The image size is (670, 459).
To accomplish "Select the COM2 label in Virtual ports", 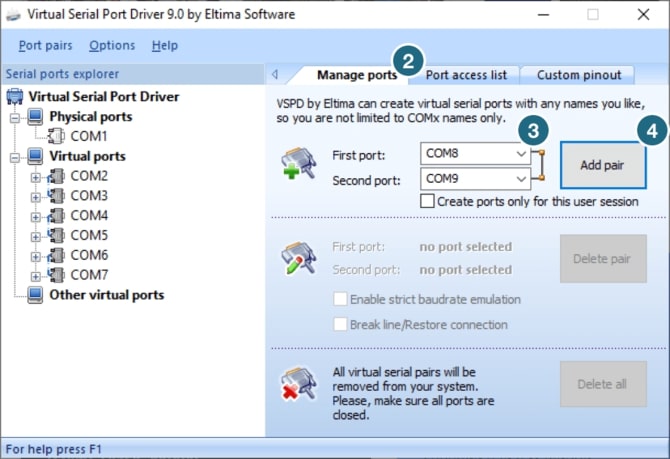I will point(89,176).
